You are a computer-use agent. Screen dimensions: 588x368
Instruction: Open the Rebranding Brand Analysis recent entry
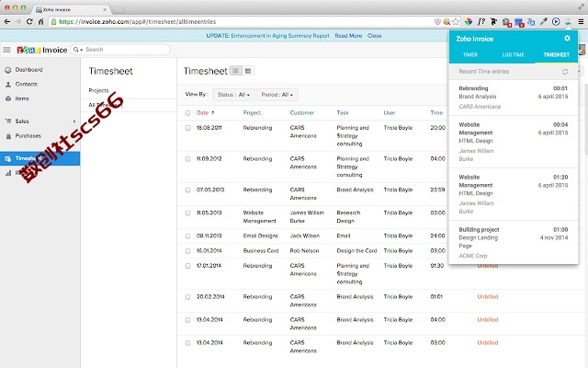[513, 98]
